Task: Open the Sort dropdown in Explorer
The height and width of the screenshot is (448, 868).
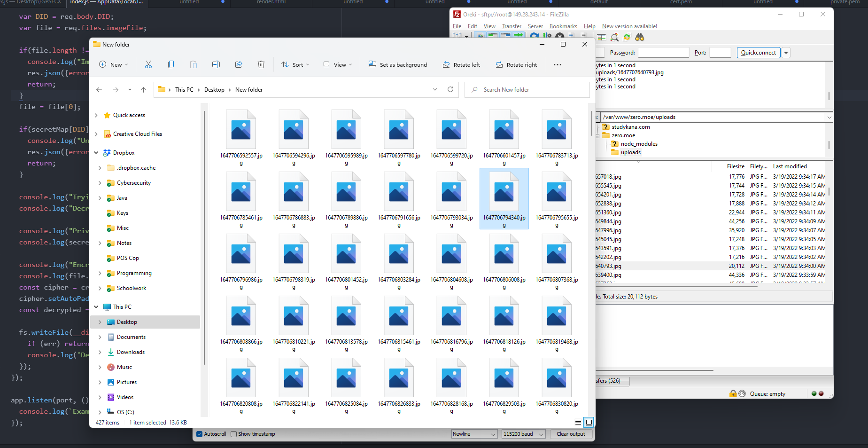Action: tap(295, 64)
